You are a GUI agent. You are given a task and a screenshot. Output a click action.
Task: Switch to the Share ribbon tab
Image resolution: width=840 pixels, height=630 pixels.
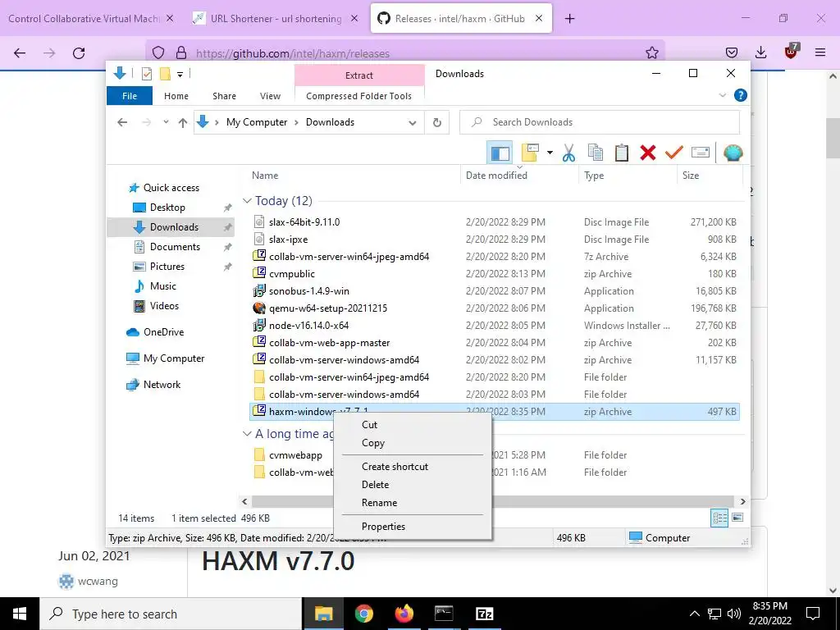pos(224,96)
